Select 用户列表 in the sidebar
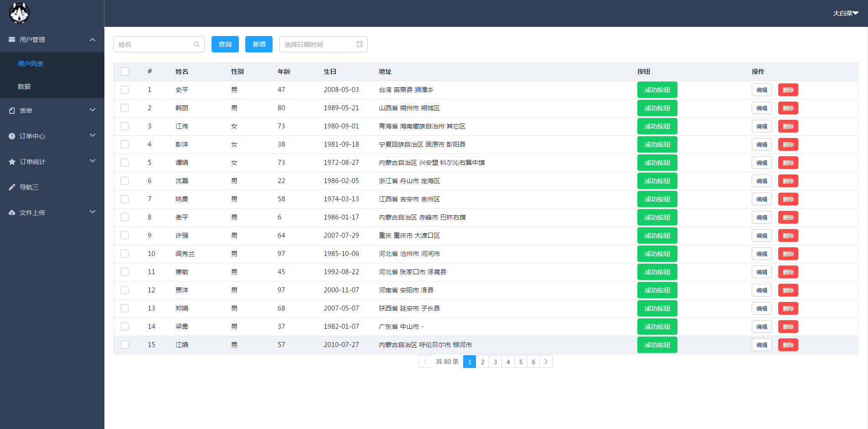The image size is (868, 429). (x=31, y=64)
